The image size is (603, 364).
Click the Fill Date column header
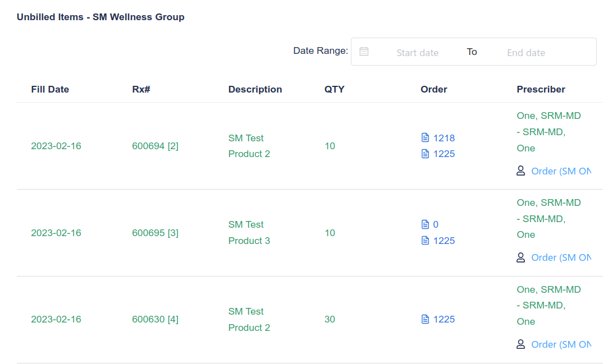coord(50,90)
